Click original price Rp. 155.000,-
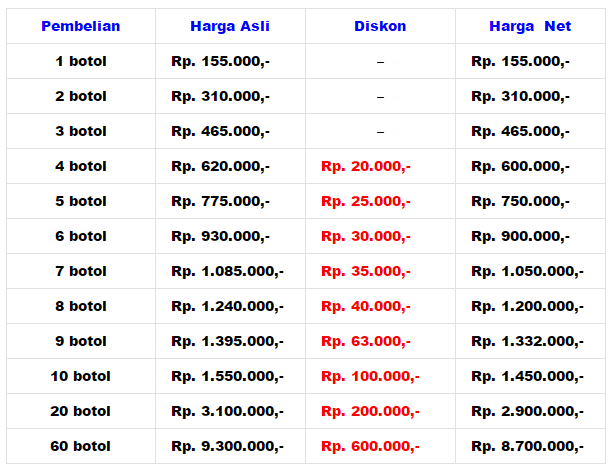The image size is (613, 475). [220, 61]
